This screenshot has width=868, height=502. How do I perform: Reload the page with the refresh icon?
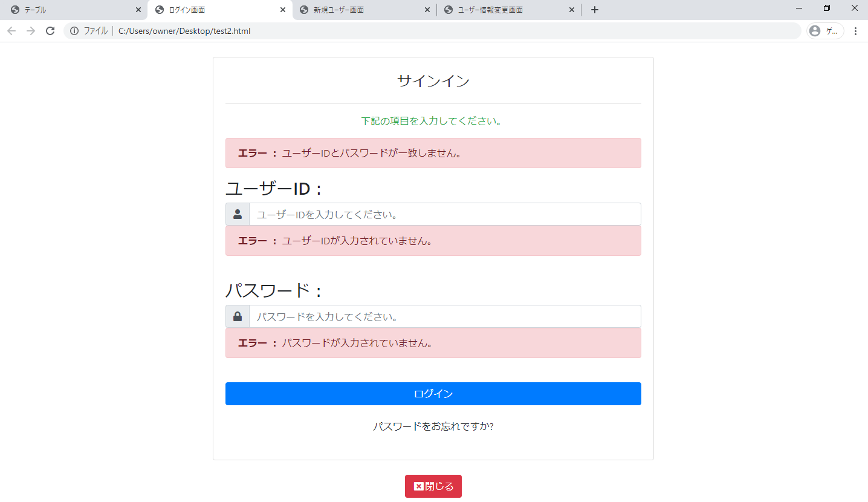[x=50, y=31]
